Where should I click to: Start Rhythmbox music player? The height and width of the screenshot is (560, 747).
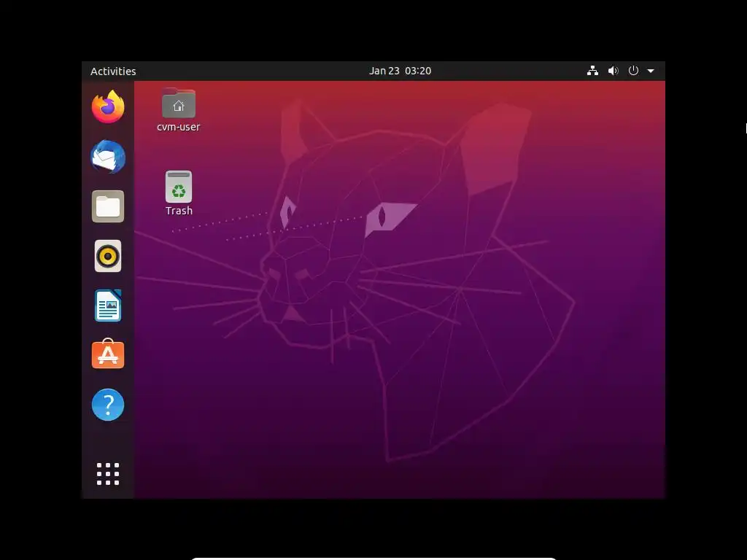click(108, 256)
